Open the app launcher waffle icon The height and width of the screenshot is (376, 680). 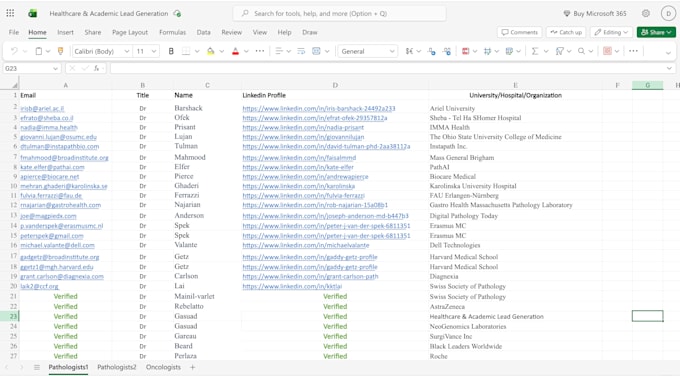pyautogui.click(x=10, y=13)
